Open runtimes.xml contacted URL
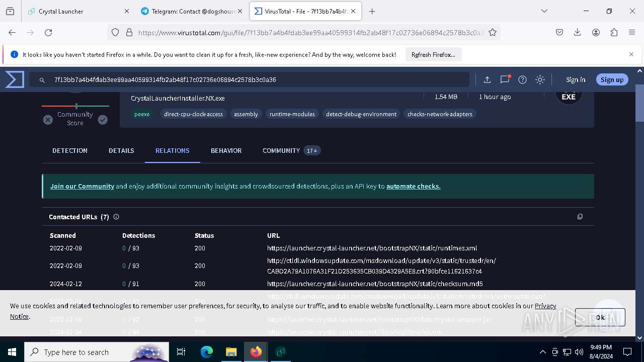Image resolution: width=644 pixels, height=362 pixels. coord(372,248)
